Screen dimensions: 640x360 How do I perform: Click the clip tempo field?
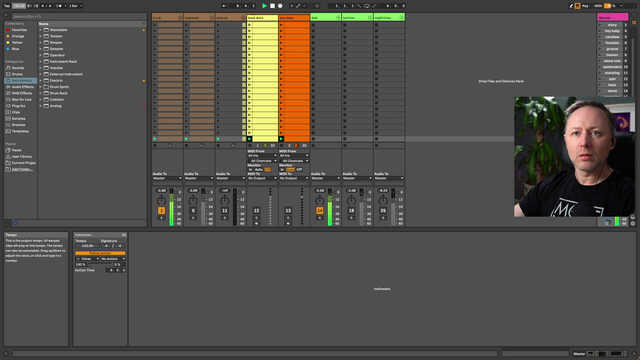(87, 246)
